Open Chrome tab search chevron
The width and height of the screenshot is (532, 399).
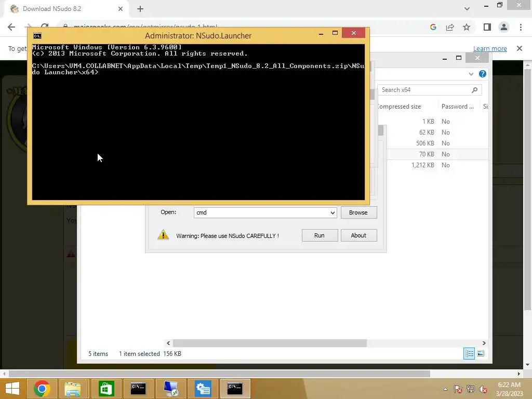click(x=467, y=9)
